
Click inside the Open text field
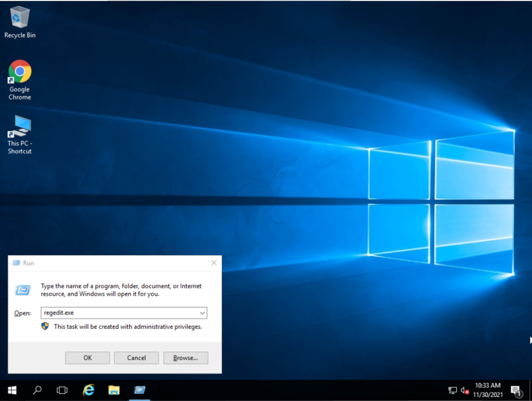coord(119,313)
